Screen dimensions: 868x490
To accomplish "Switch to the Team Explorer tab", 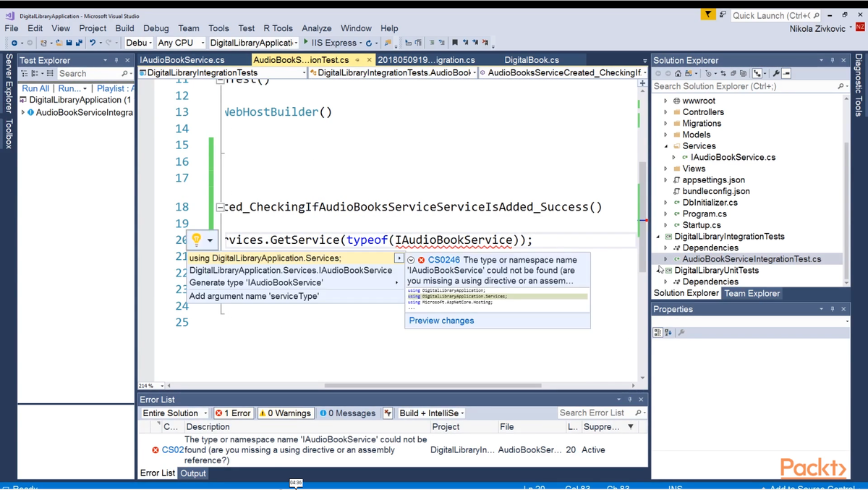I will pos(752,293).
